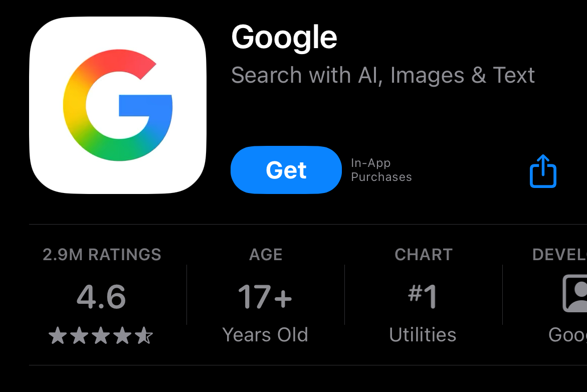Open the share sheet icon
This screenshot has height=392, width=587.
543,171
